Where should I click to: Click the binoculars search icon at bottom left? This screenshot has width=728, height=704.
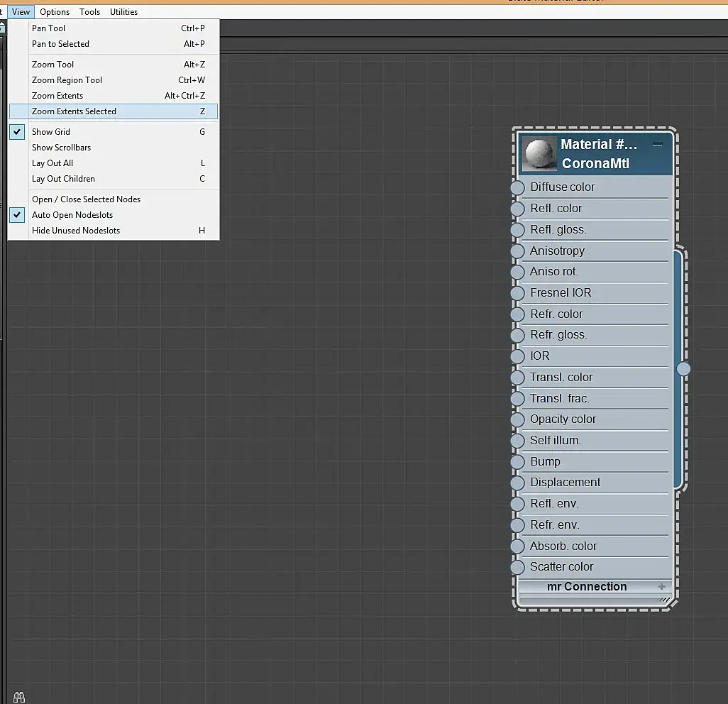tap(19, 697)
